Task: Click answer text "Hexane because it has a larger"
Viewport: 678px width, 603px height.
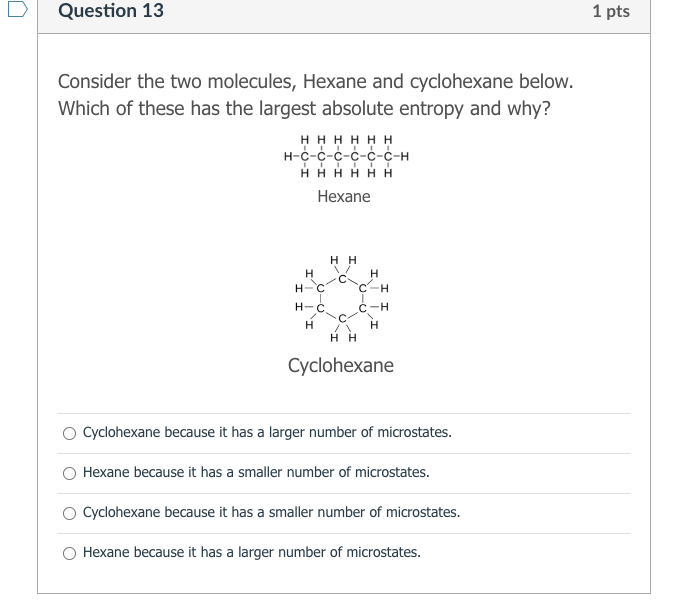Action: click(x=252, y=552)
